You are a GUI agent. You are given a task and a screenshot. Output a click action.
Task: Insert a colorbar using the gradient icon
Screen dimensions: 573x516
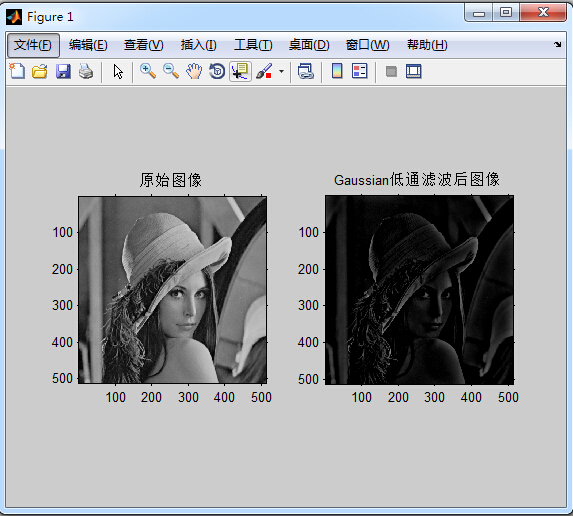tap(337, 71)
